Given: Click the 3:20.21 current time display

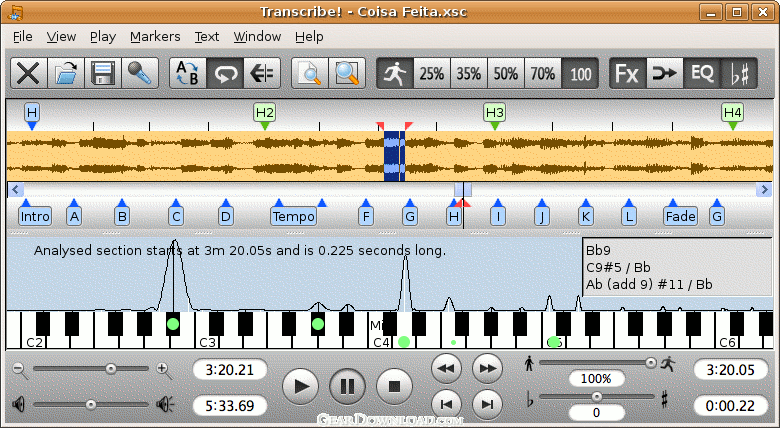Looking at the screenshot, I should pyautogui.click(x=229, y=370).
